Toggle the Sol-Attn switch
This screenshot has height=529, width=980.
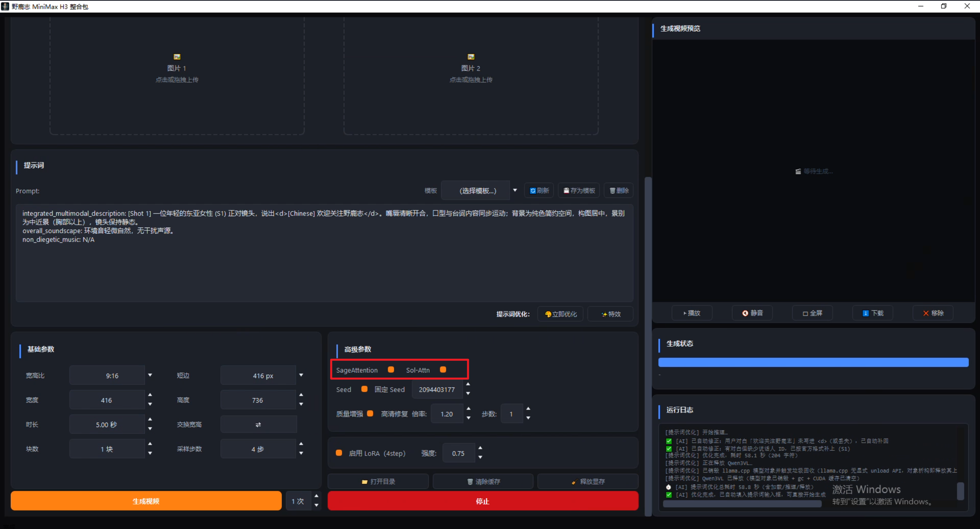point(443,370)
